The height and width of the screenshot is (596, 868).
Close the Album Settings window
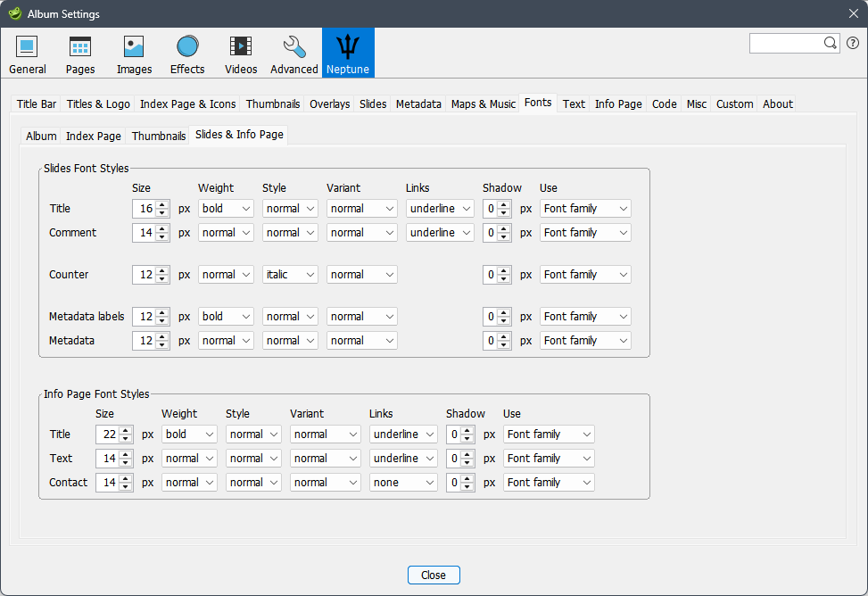(x=854, y=14)
